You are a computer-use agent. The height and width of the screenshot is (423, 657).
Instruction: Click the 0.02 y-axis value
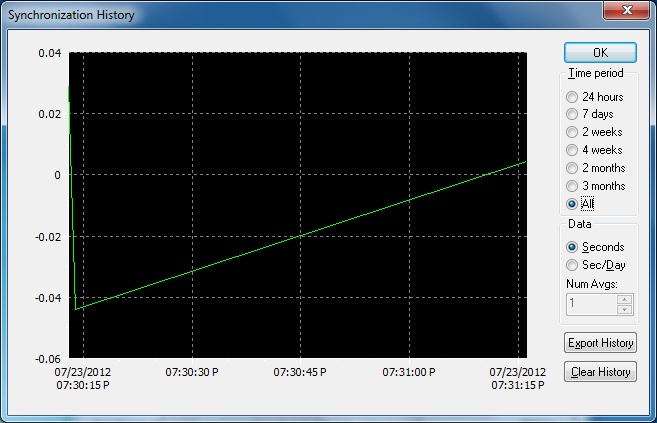[x=50, y=114]
